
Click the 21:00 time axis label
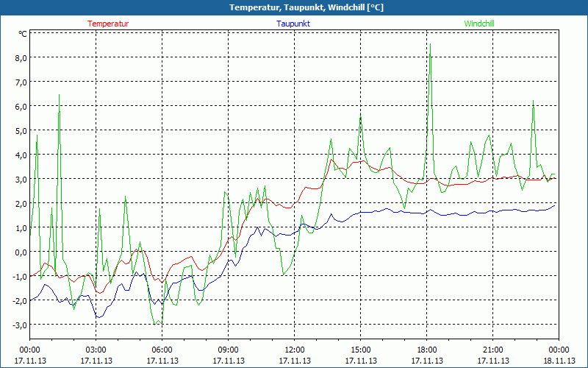click(492, 350)
